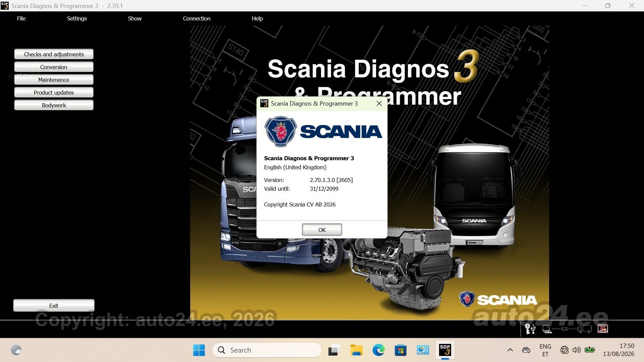Click the vehicle connection status icon
This screenshot has height=362, width=644.
584,329
